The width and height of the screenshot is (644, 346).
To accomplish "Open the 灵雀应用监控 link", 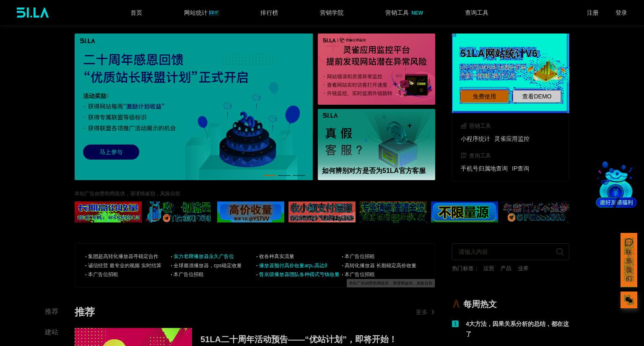I will click(512, 139).
